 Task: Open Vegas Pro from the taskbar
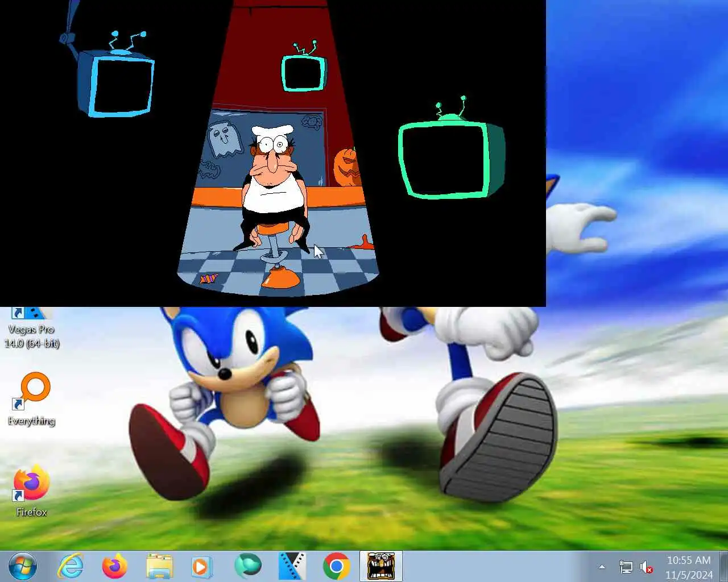[x=292, y=566]
